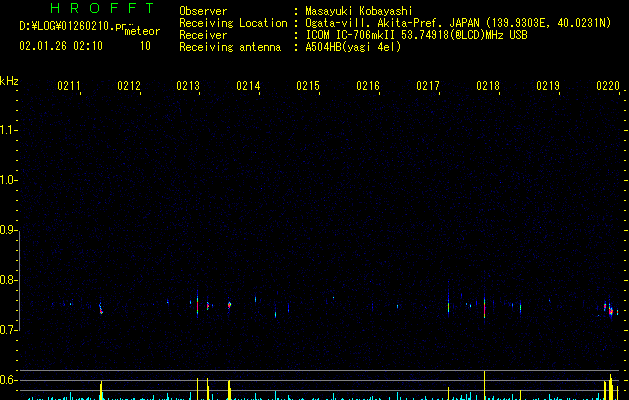Click the 1.1 kHz axis label
The image size is (629, 400).
point(8,130)
